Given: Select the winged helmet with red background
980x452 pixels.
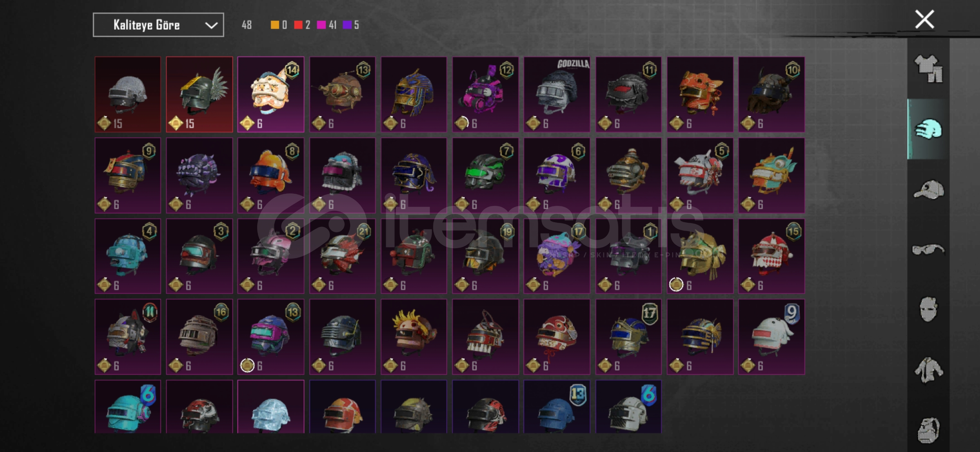Looking at the screenshot, I should tap(199, 95).
